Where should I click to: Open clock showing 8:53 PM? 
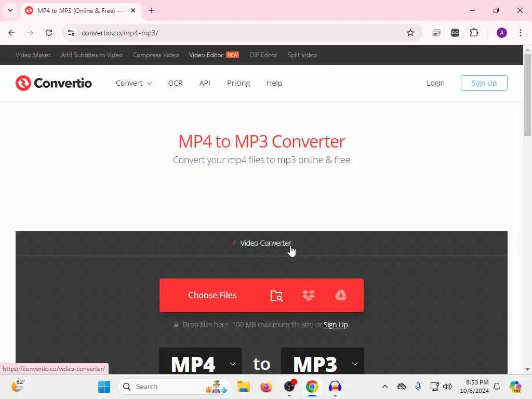click(x=474, y=387)
